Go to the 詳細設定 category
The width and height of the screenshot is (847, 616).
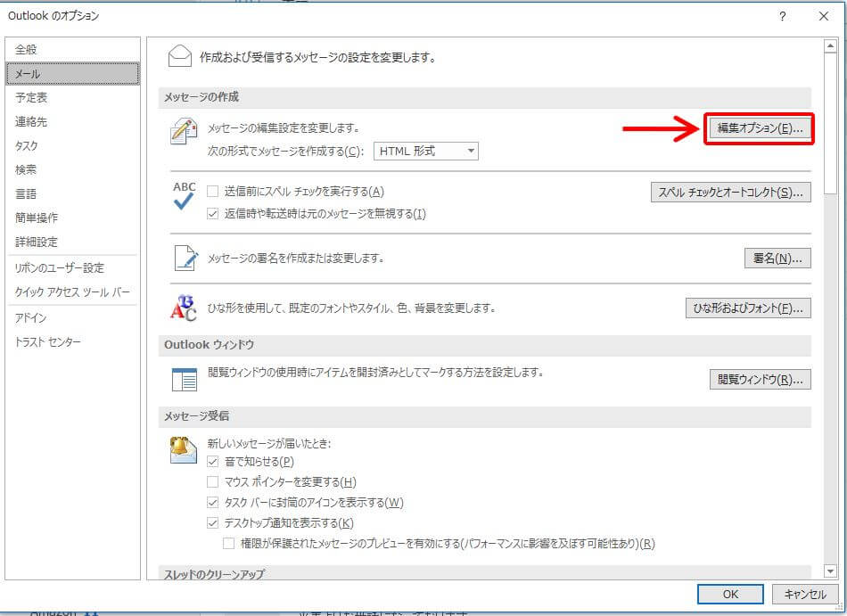click(72, 242)
